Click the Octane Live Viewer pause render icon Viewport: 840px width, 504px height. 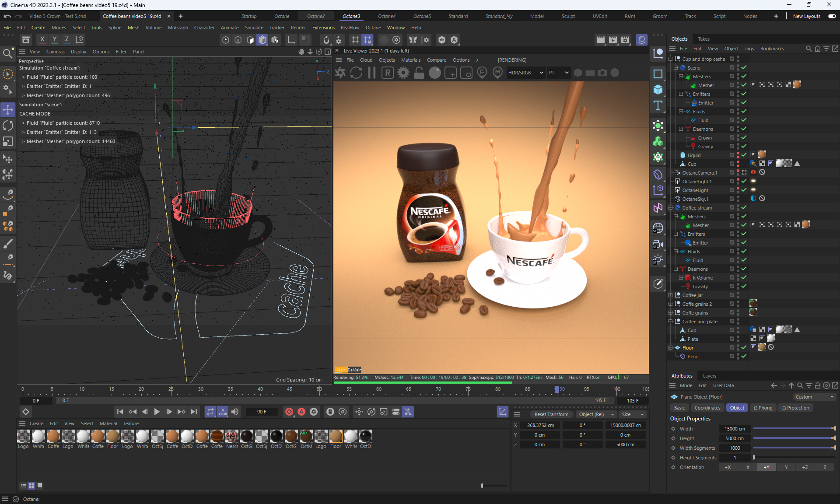pos(372,73)
